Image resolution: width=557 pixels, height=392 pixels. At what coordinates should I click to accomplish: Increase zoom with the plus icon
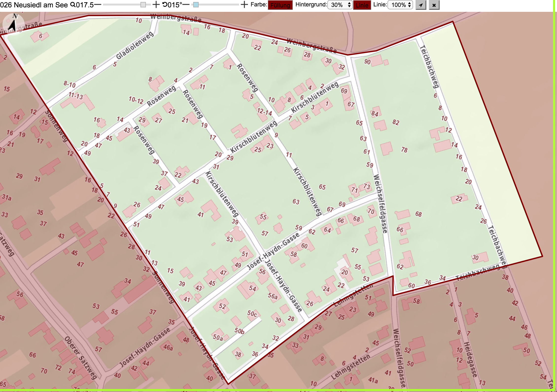[156, 5]
